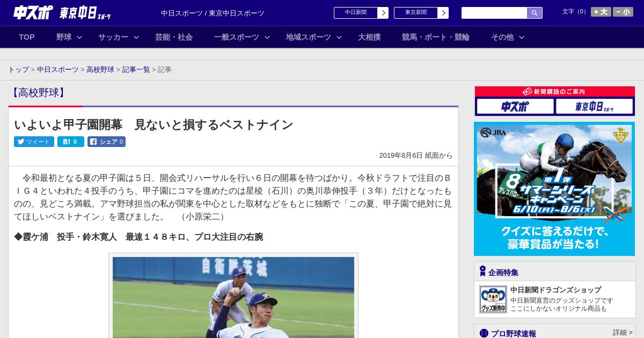Expand the 地域スポーツ menu chevron
Viewport: 644px width, 338px height.
pos(339,38)
